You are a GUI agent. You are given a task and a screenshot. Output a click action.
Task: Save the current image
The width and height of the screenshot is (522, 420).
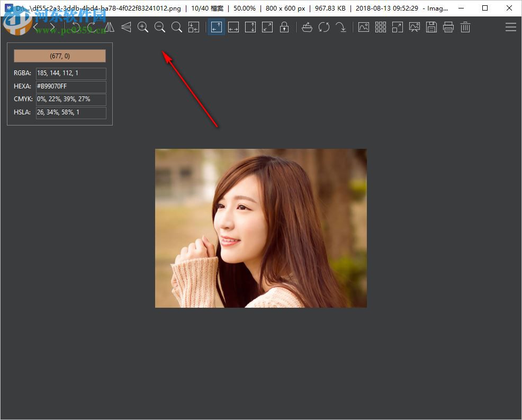(431, 27)
